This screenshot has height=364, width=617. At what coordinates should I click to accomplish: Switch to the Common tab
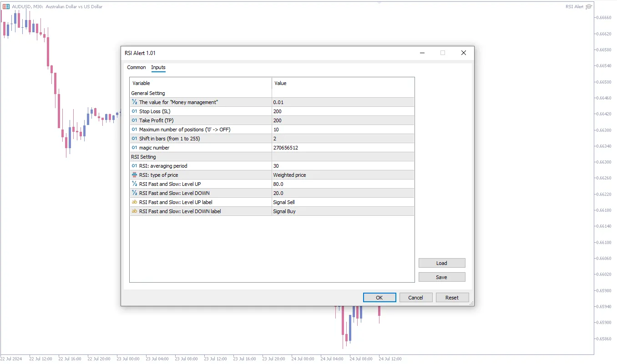(x=137, y=67)
